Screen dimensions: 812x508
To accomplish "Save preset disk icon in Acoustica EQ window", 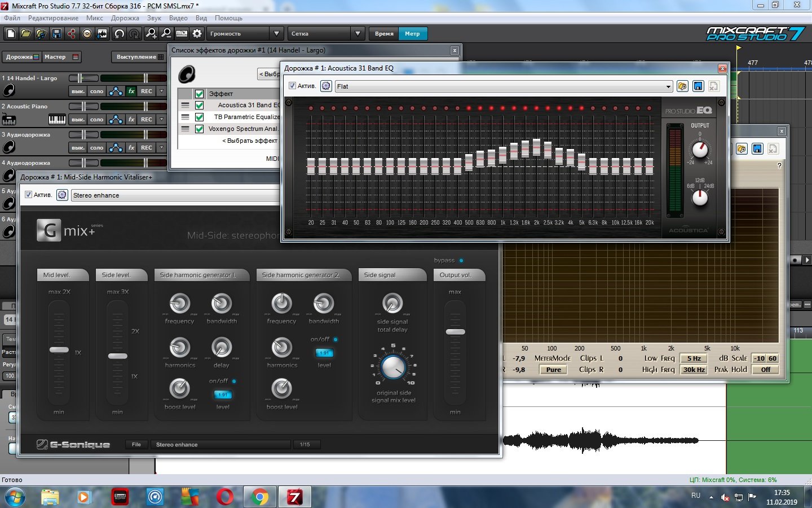I will [698, 86].
